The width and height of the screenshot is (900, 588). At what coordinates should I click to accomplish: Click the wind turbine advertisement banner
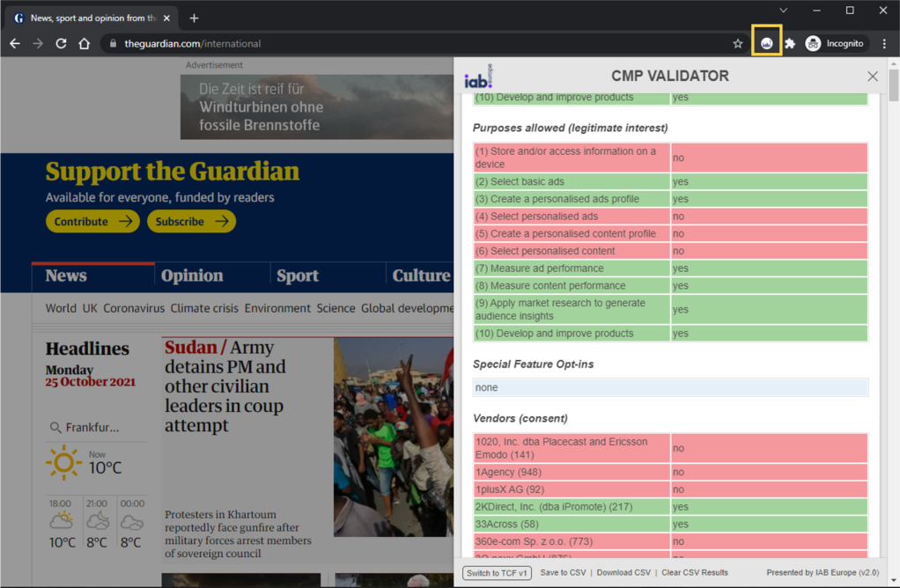tap(317, 107)
